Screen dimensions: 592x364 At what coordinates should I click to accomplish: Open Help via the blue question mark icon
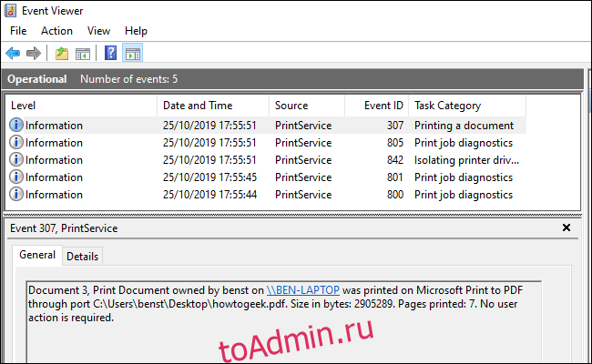pos(110,54)
